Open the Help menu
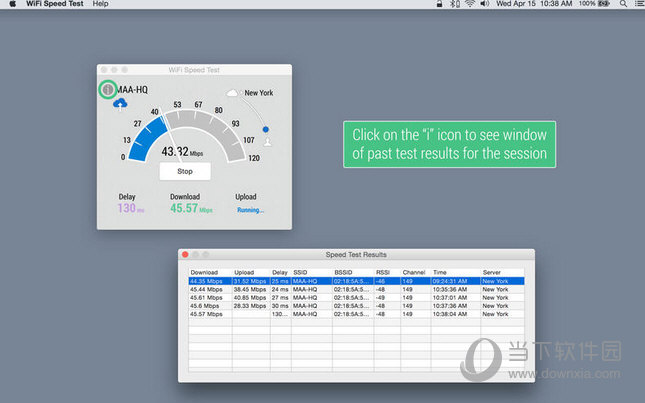The height and width of the screenshot is (403, 645). 100,4
